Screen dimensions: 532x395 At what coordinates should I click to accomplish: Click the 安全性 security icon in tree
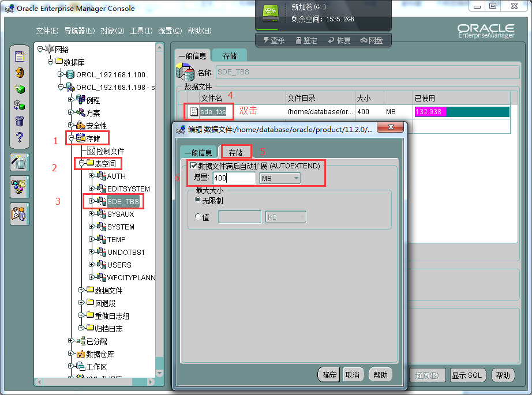(81, 125)
